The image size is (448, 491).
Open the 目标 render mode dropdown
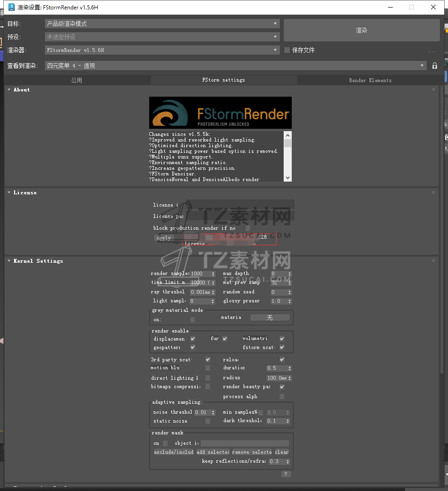[162, 24]
